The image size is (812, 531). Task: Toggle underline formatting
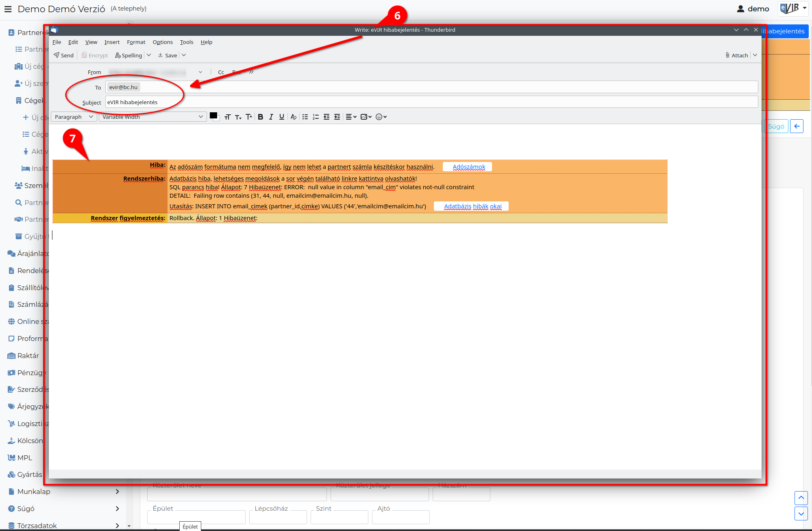pos(282,117)
